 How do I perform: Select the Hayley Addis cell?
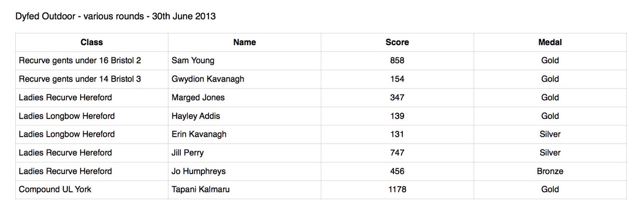pos(244,116)
